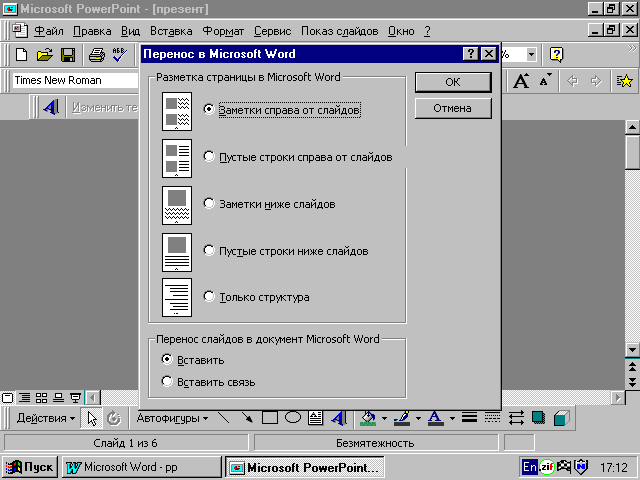Increase font size with large A
640x480 pixels.
coord(521,81)
